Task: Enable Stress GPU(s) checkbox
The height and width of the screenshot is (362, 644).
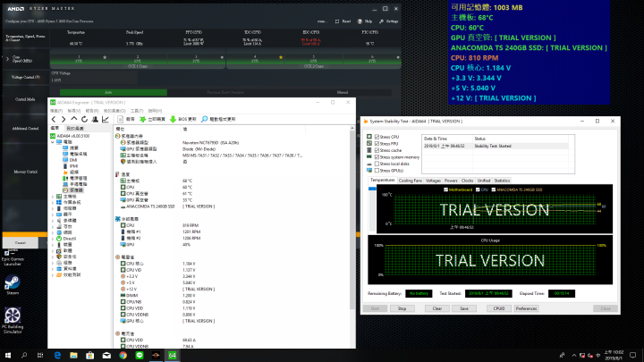Action: (x=377, y=171)
